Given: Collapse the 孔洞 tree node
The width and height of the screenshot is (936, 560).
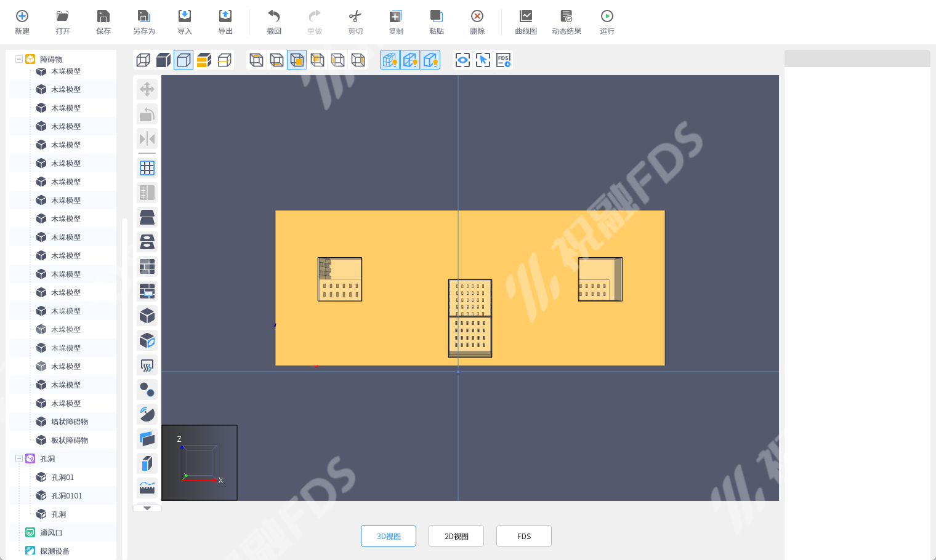Looking at the screenshot, I should (x=19, y=458).
